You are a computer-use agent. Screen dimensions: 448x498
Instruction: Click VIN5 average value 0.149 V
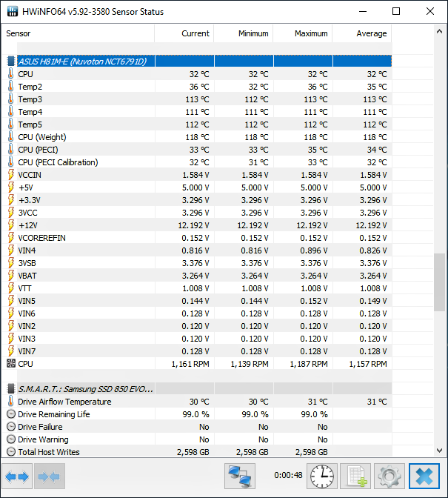tap(373, 301)
